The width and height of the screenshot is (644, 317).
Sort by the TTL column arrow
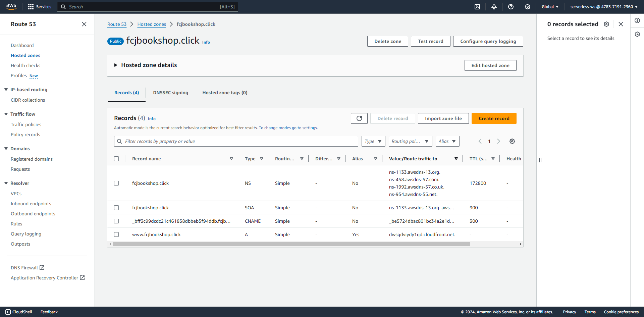click(x=493, y=159)
